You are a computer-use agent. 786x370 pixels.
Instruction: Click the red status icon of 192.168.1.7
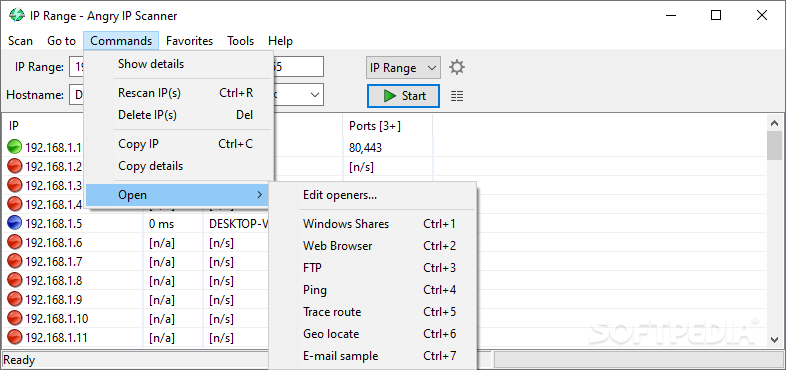[15, 262]
